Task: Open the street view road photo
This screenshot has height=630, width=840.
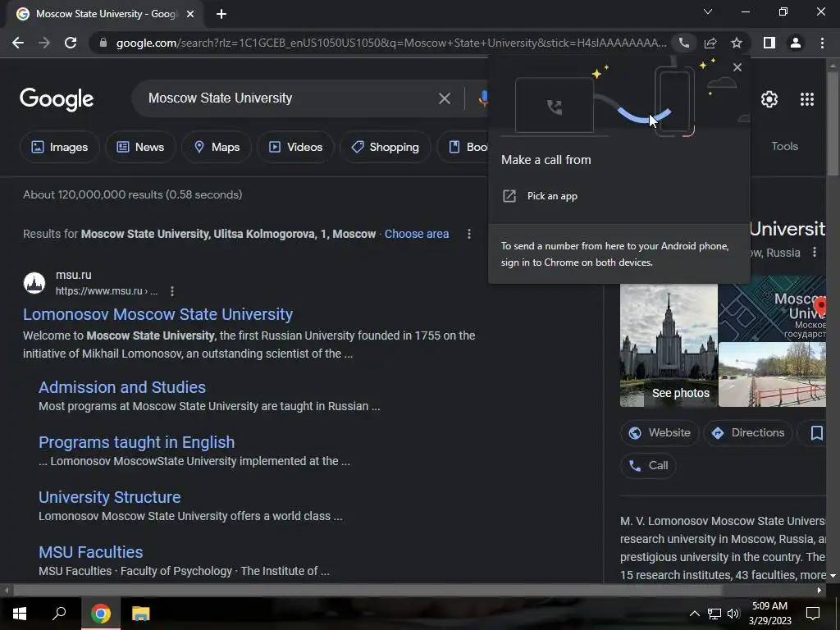Action: (772, 374)
